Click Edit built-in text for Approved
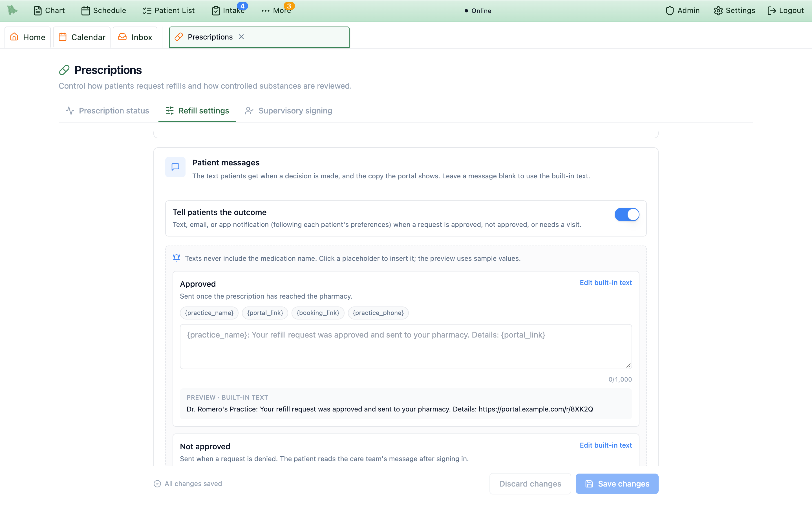The image size is (812, 508). coord(606,283)
